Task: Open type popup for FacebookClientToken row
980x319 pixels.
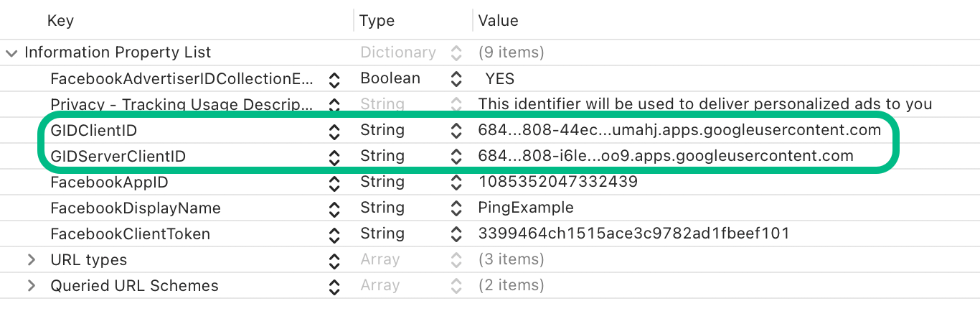Action: coord(456,234)
